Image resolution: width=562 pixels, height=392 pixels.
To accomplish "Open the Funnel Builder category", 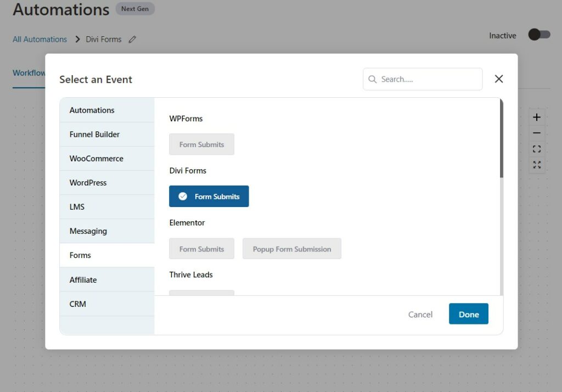I will click(107, 135).
